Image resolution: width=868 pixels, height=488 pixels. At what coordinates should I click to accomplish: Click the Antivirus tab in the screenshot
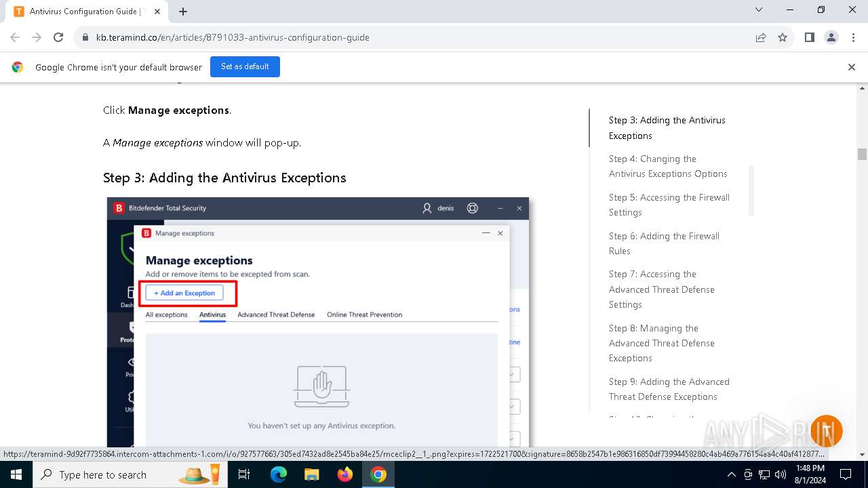[x=212, y=314]
